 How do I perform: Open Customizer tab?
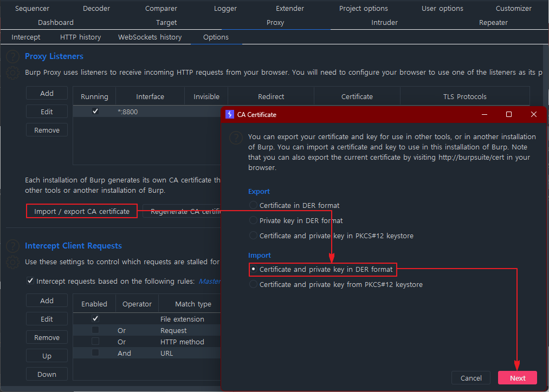click(x=513, y=9)
